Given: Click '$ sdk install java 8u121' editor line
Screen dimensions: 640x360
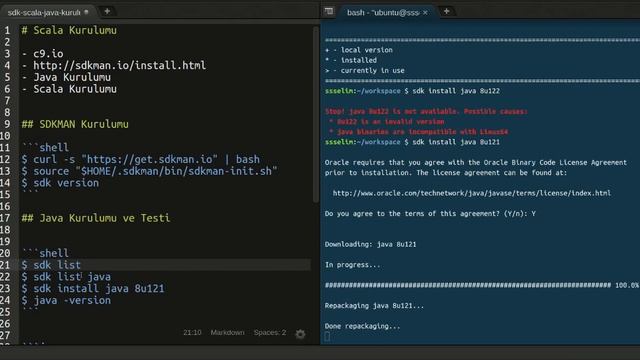Looking at the screenshot, I should [x=93, y=289].
